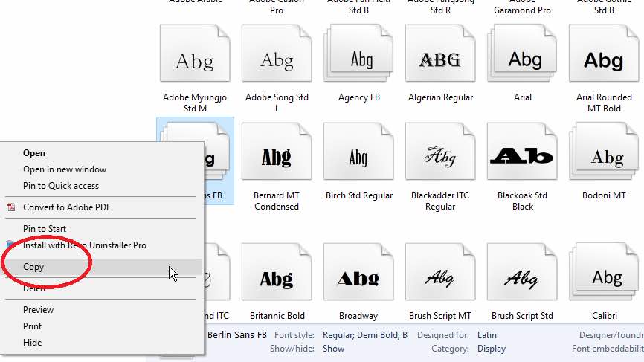Screen dimensions: 644x362
Task: Click the Birch Std Regular label
Action: tap(359, 195)
